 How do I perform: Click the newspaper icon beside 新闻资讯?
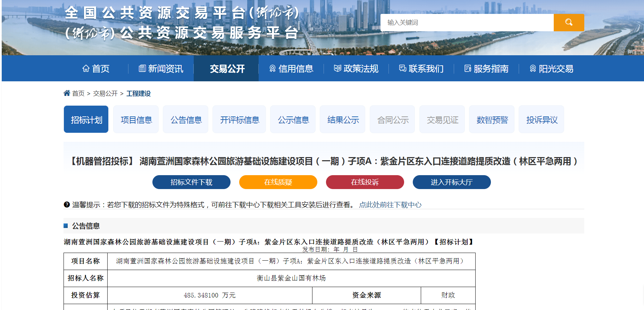click(142, 69)
